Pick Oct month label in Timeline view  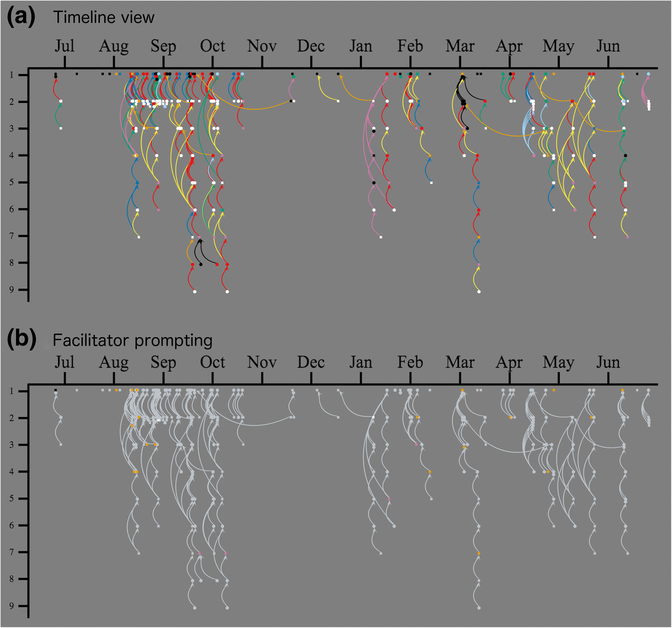[x=212, y=46]
